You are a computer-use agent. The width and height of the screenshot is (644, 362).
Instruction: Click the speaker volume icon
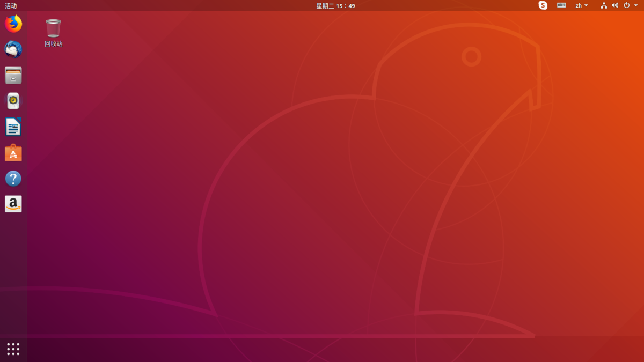[x=615, y=5]
